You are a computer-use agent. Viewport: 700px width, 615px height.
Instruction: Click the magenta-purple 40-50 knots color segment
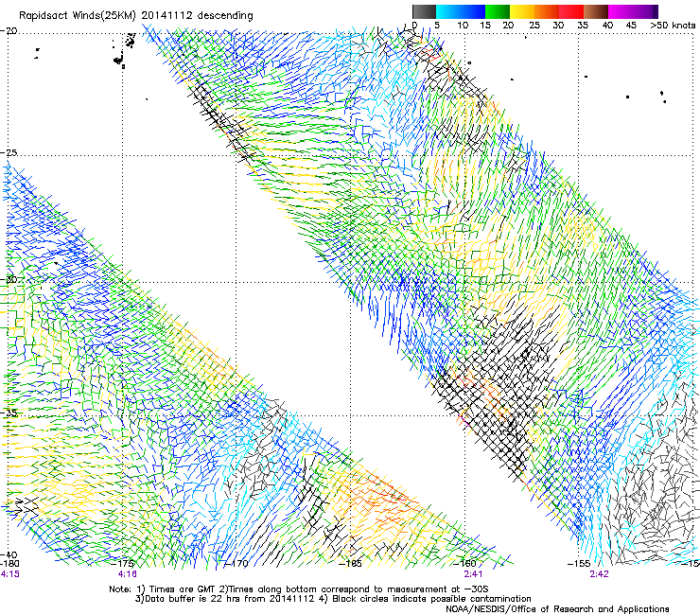pos(633,11)
